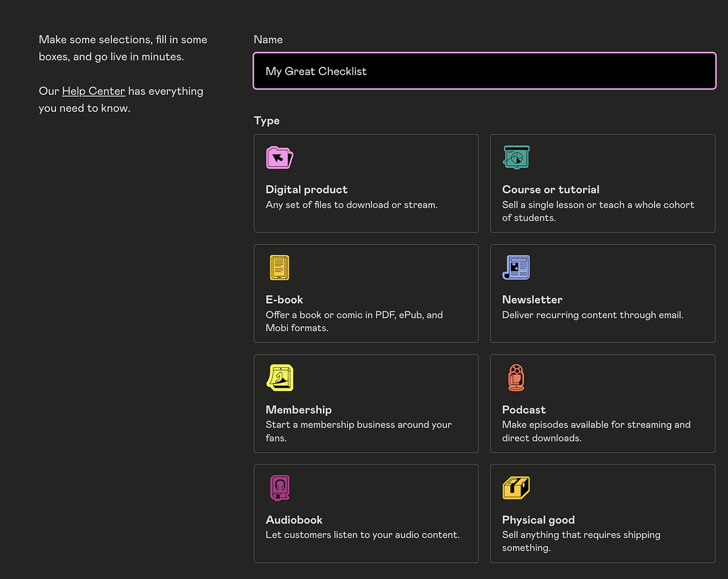This screenshot has width=728, height=579.
Task: Choose the "Physical good" type heading
Action: tap(538, 520)
